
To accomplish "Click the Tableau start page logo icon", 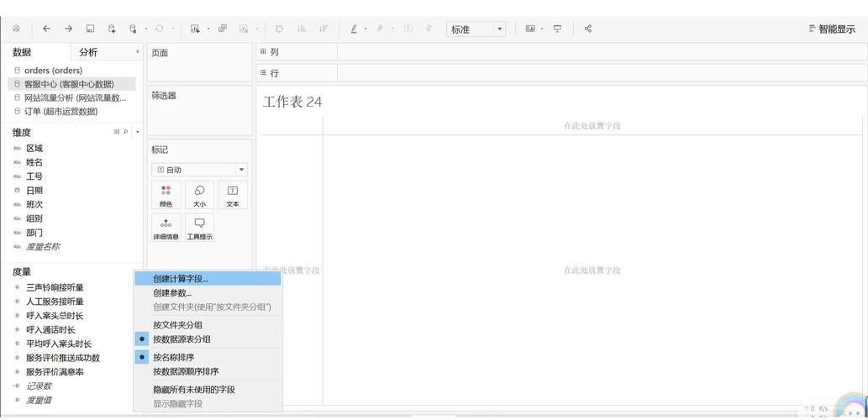I will (15, 29).
